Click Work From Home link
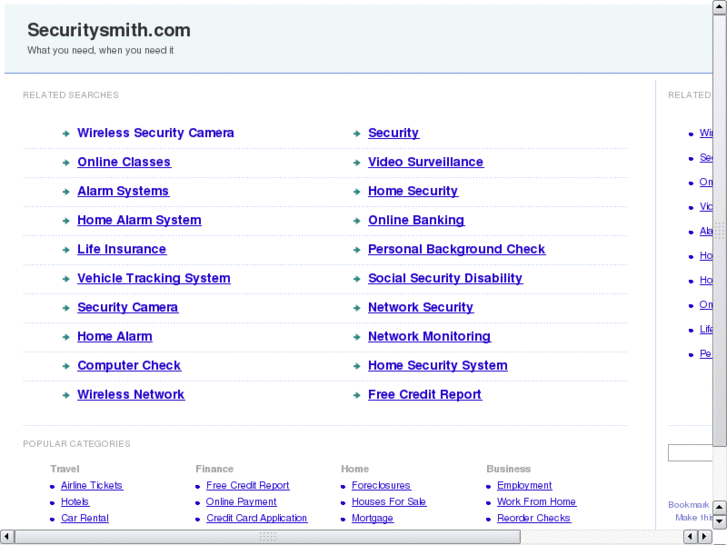Image resolution: width=727 pixels, height=545 pixels. click(x=536, y=502)
